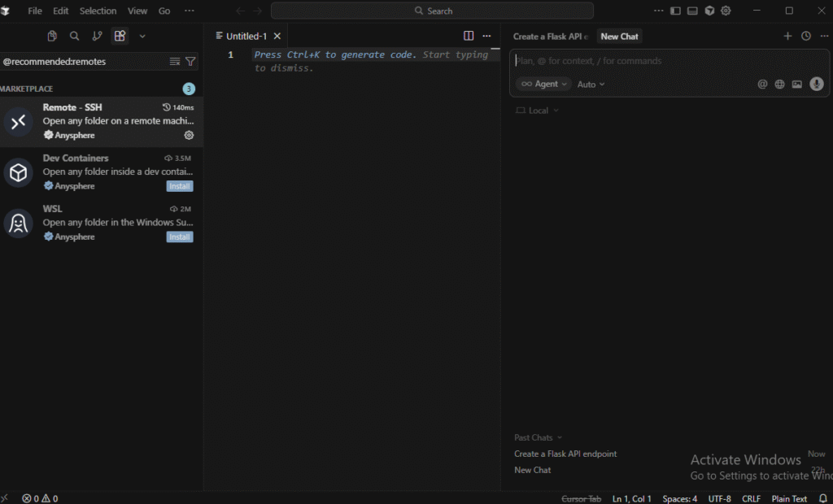833x504 pixels.
Task: Open chat history clock icon
Action: click(805, 36)
